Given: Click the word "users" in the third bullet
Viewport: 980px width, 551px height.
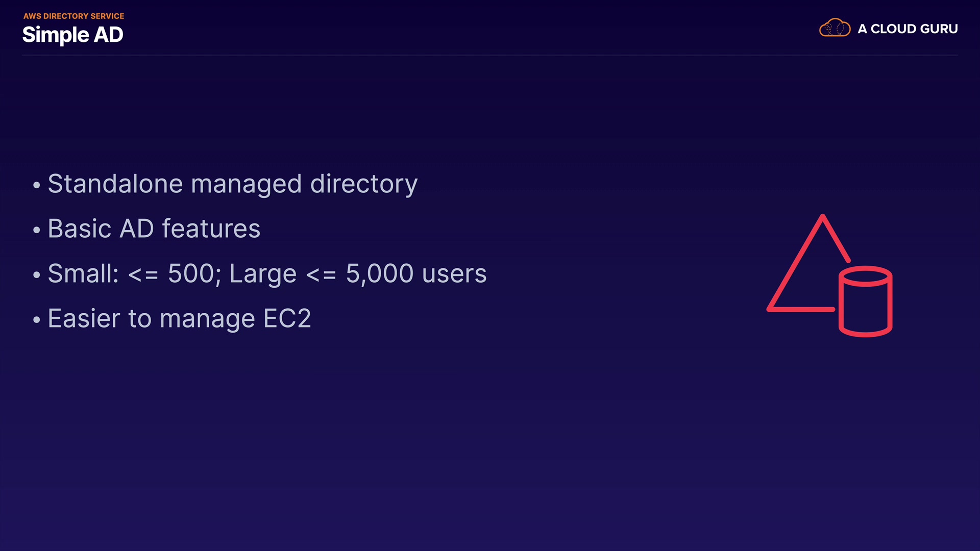Looking at the screenshot, I should pyautogui.click(x=454, y=273).
